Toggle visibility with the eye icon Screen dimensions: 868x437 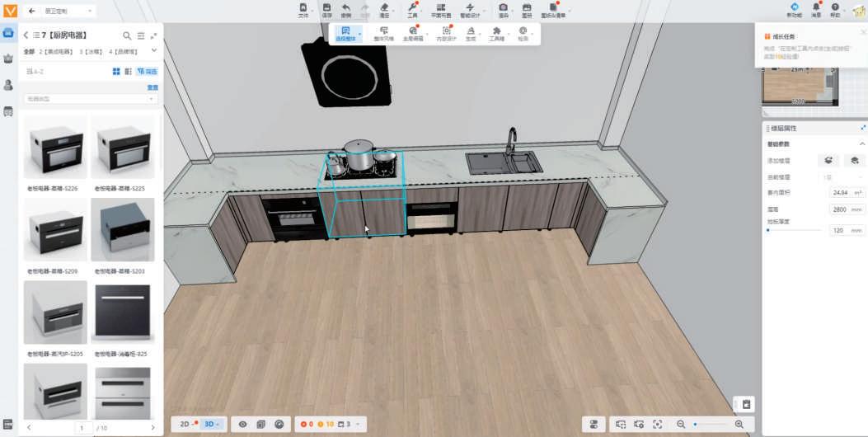pyautogui.click(x=242, y=425)
